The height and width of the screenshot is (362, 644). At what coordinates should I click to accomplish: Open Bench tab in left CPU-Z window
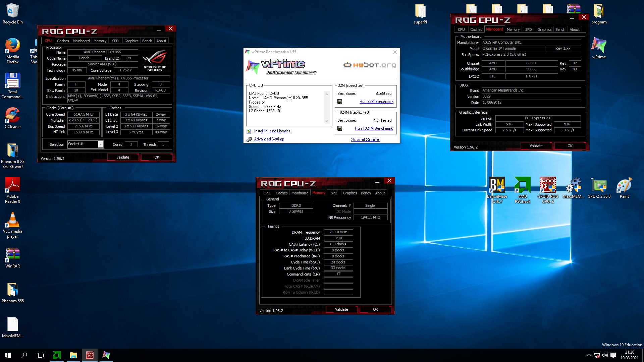147,41
